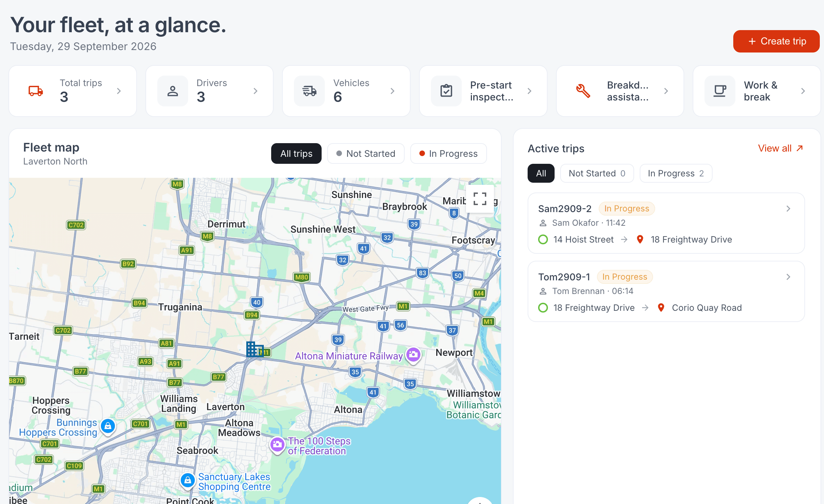Viewport: 824px width, 504px height.
Task: Open Vehicles card chevron
Action: click(392, 91)
